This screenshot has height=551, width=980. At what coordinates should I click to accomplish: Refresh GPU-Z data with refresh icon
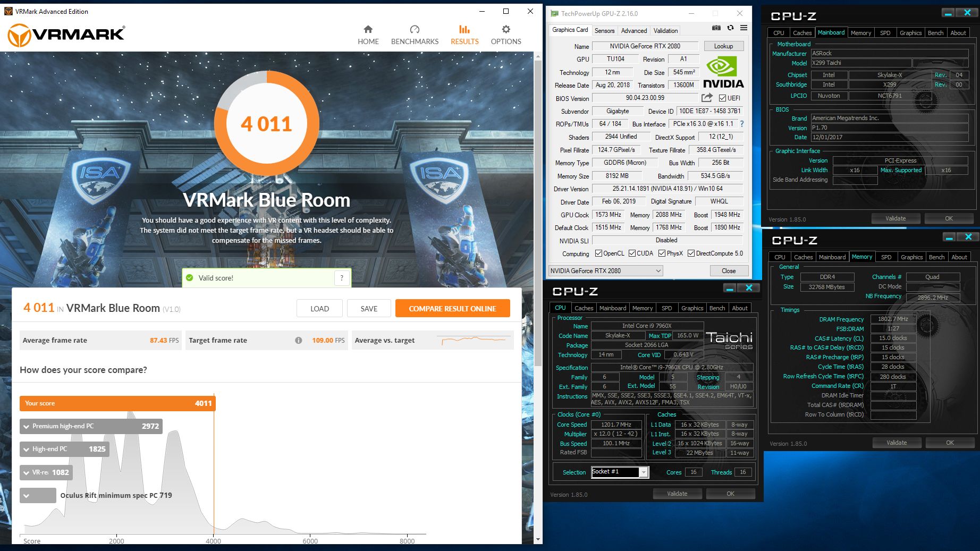pyautogui.click(x=730, y=28)
